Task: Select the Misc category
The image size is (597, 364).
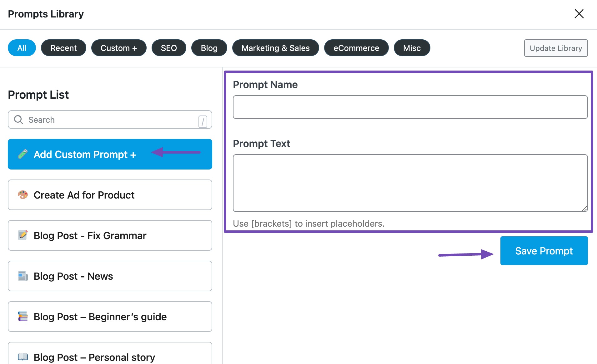Action: click(412, 48)
